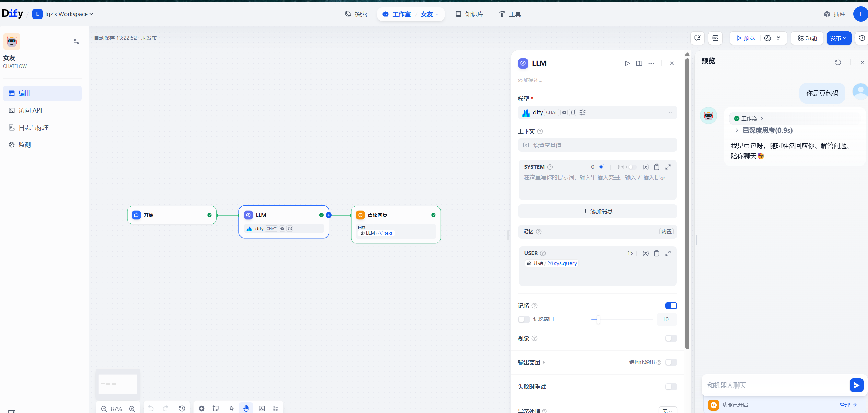The width and height of the screenshot is (868, 413).
Task: Open the prompt generator sparkle icon
Action: 601,167
